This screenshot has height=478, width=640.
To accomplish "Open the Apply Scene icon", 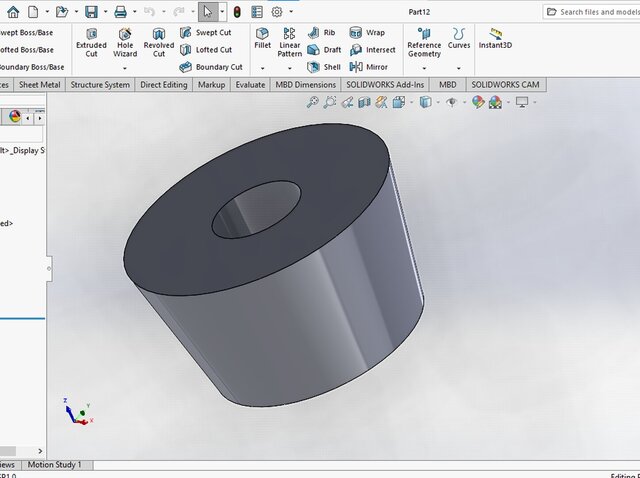I will tap(496, 102).
